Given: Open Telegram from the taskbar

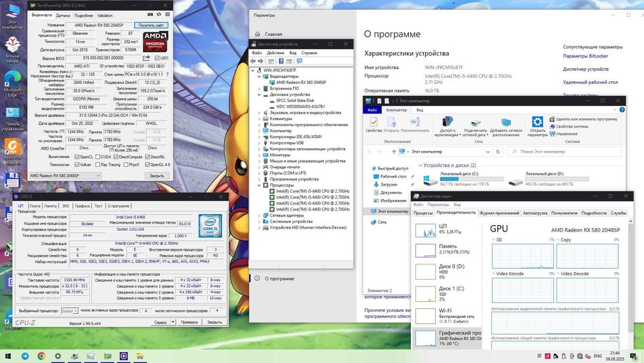Looking at the screenshot, I should point(25,356).
